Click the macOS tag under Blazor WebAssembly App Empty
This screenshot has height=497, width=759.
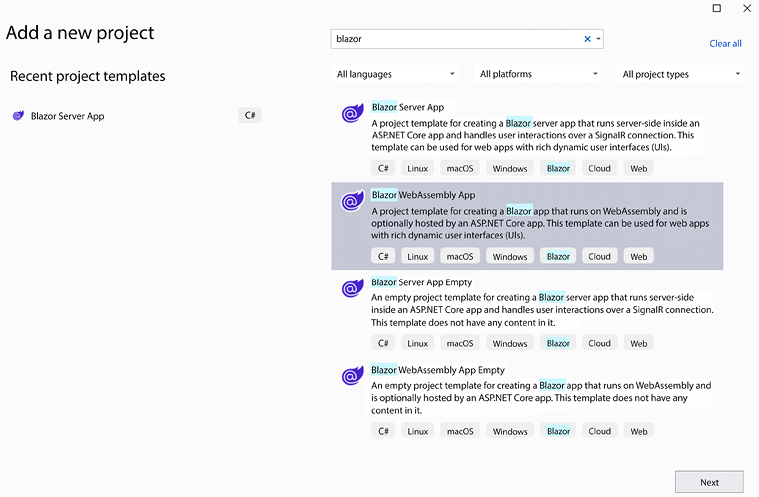click(460, 431)
